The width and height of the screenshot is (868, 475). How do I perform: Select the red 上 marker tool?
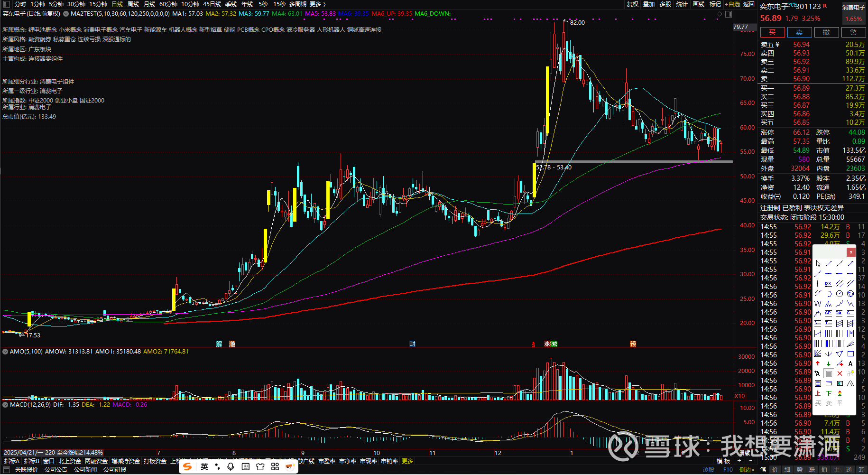818,393
